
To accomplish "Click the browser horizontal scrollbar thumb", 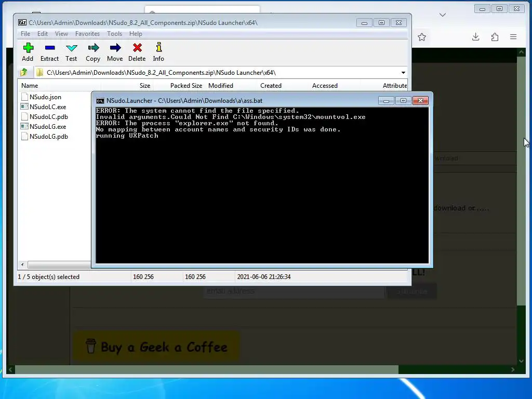I will 207,369.
